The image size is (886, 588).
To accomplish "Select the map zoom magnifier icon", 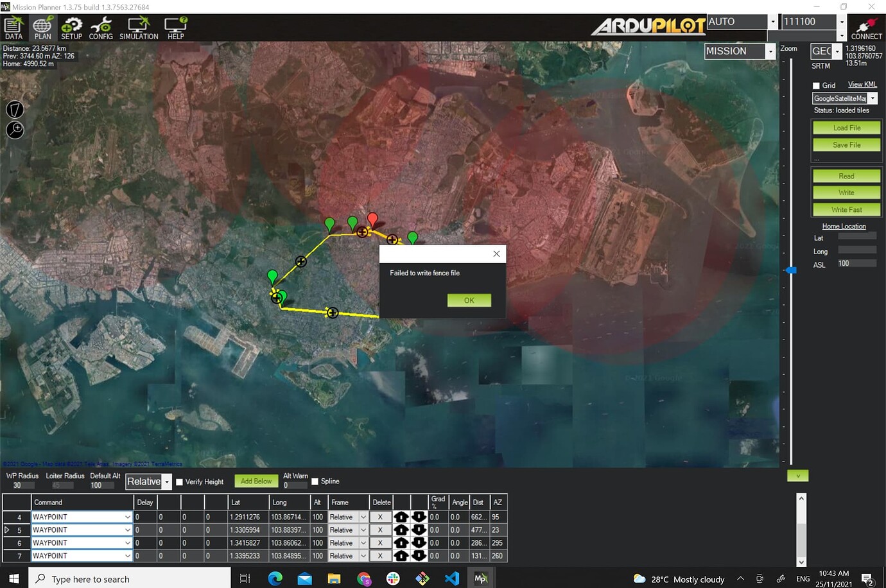I will [14, 130].
